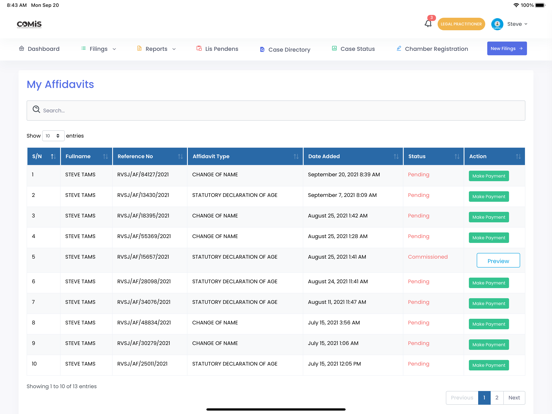Viewport: 552px width, 414px height.
Task: Focus the affidavit search field
Action: coord(276,110)
